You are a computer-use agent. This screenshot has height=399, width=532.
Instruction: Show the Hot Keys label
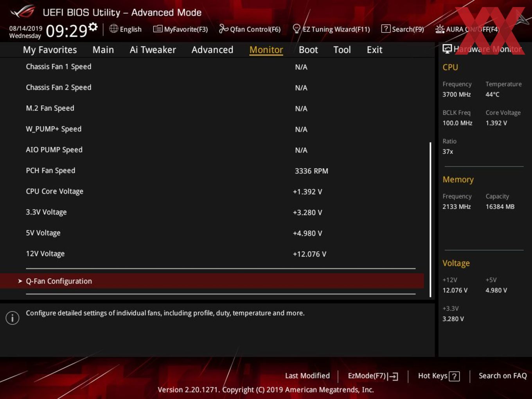pos(433,376)
